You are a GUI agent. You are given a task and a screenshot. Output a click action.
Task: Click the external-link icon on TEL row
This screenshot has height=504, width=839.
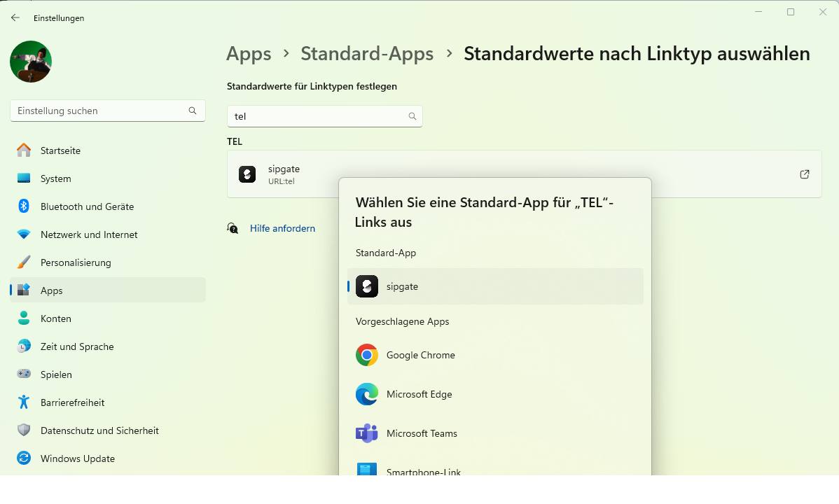click(804, 174)
